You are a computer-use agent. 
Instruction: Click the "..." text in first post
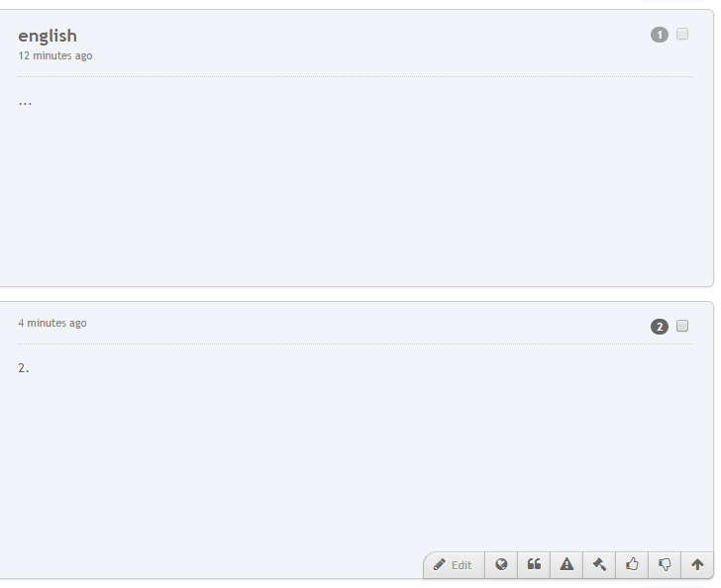(25, 102)
